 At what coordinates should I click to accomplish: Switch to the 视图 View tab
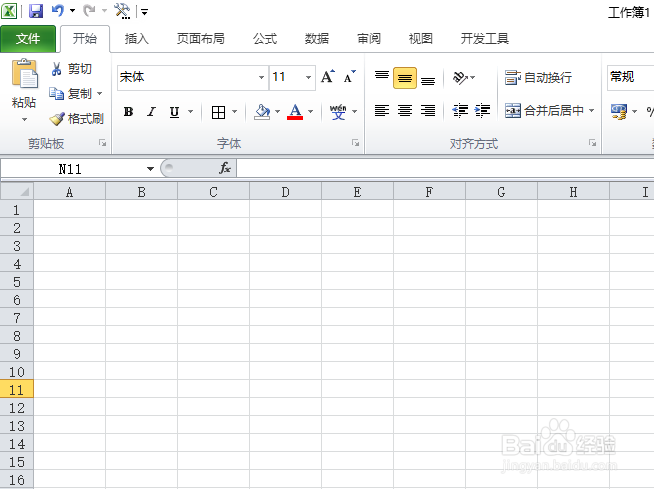click(420, 39)
